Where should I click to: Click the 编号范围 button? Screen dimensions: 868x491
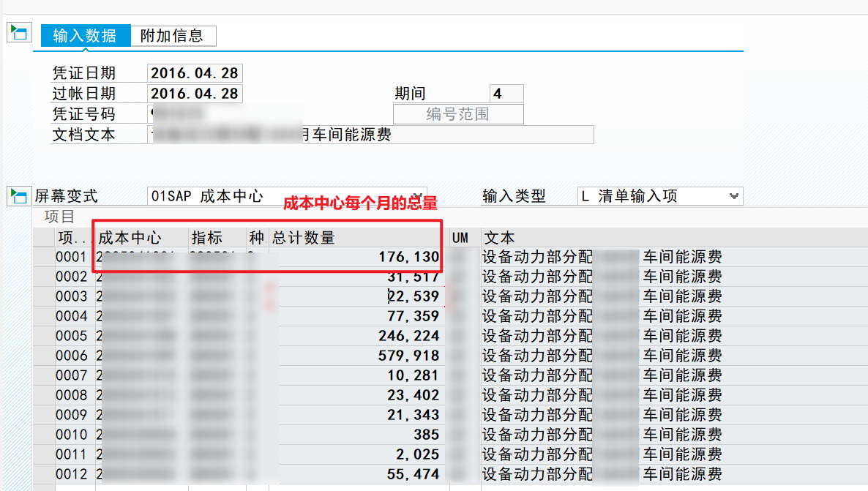pos(458,115)
